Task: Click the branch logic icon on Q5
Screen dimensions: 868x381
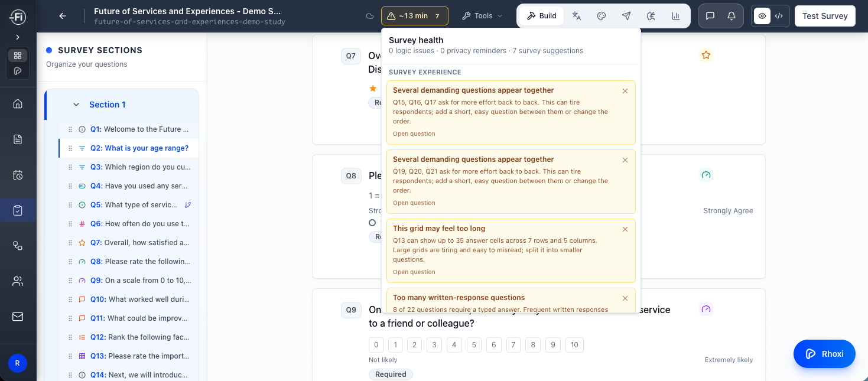Action: [188, 205]
